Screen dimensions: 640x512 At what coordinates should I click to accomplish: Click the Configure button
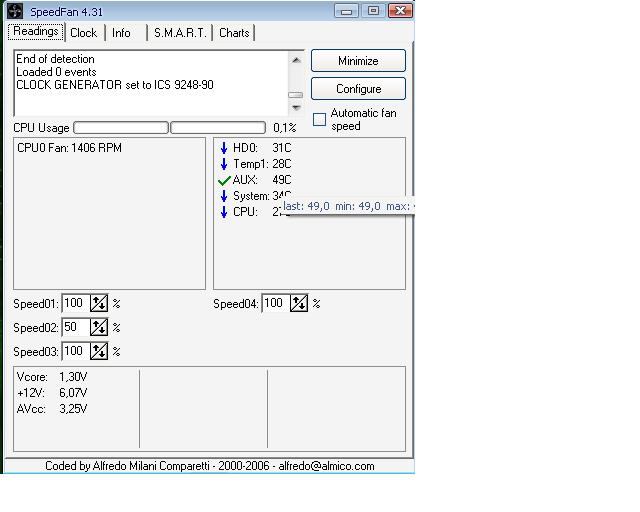coord(358,89)
